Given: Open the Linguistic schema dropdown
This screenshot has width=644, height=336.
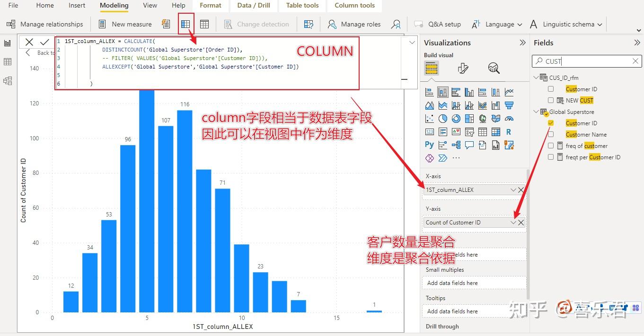Looking at the screenshot, I should click(600, 25).
